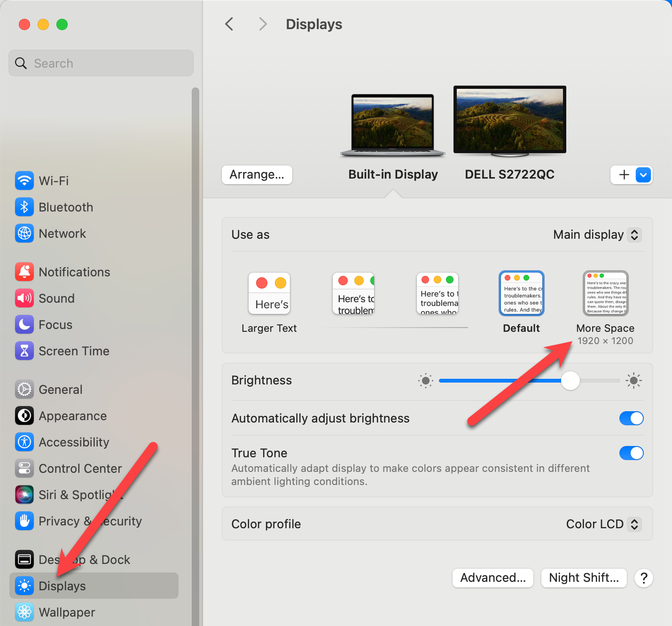The image size is (672, 626).
Task: Choose the More Space resolution option
Action: (x=605, y=294)
